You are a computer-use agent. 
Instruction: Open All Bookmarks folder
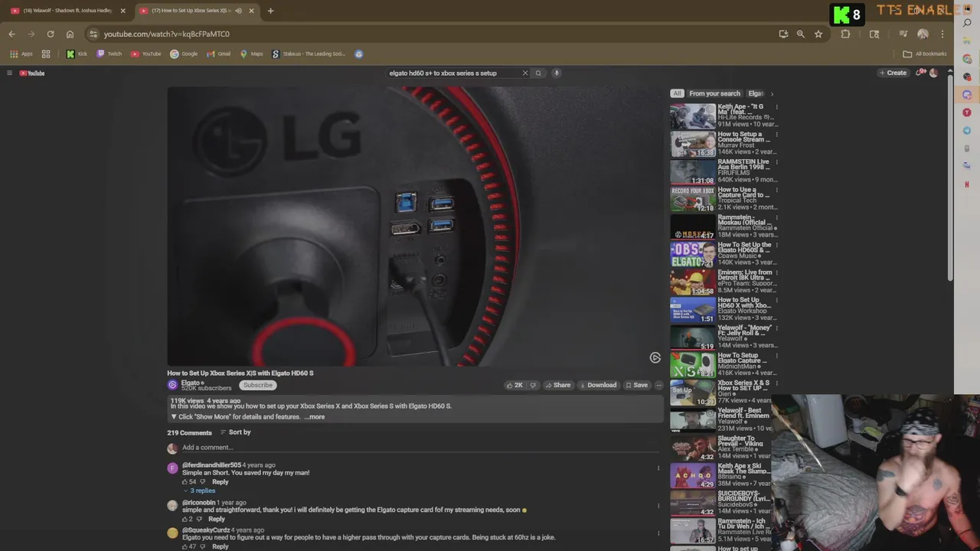(x=925, y=54)
